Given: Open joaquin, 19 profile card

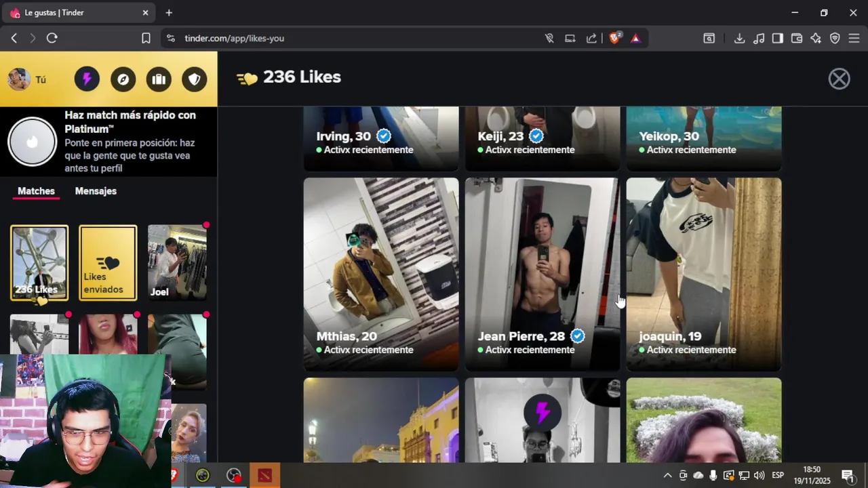Looking at the screenshot, I should [x=704, y=274].
